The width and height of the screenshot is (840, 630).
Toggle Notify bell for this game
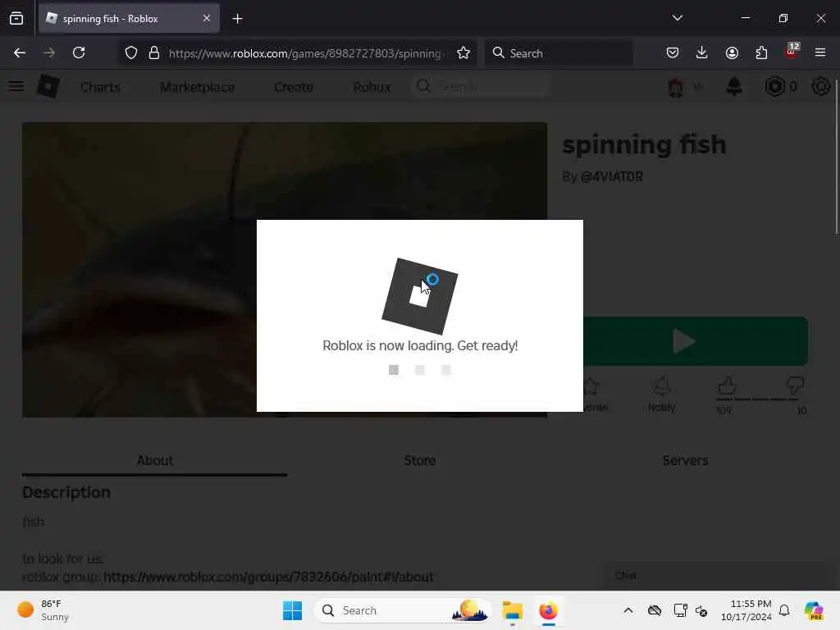tap(662, 395)
